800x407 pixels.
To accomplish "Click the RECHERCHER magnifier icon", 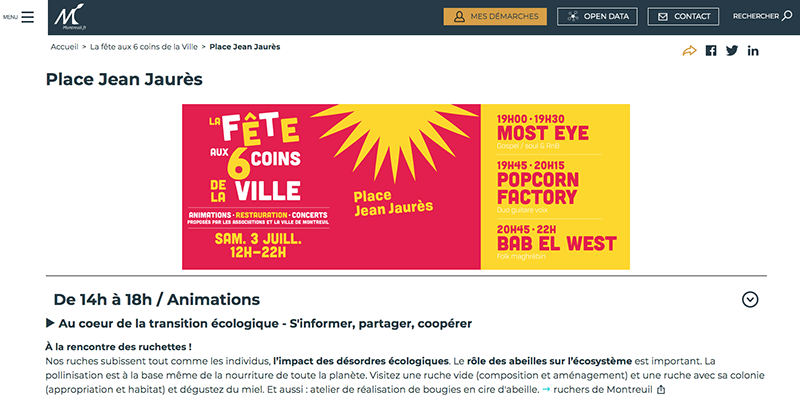I will pyautogui.click(x=787, y=16).
